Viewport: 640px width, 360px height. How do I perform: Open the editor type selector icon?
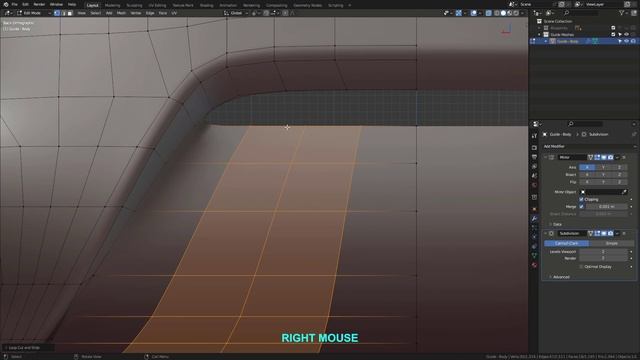pyautogui.click(x=7, y=13)
